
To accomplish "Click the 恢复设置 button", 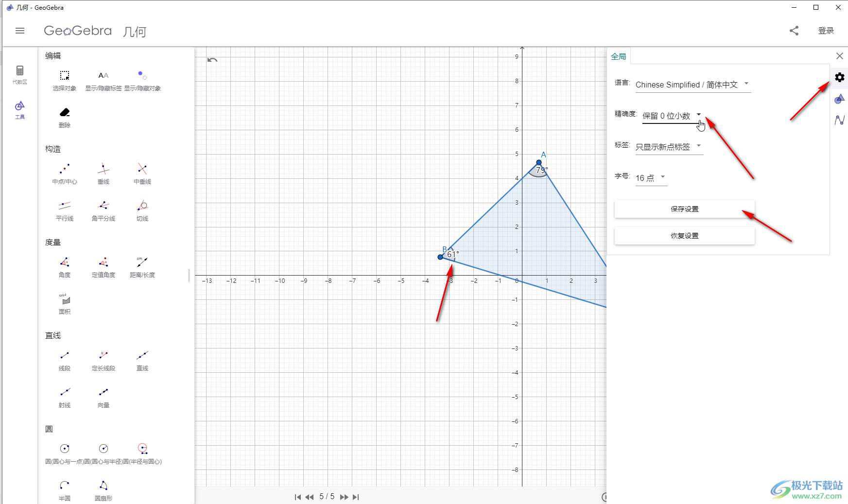I will pos(684,236).
